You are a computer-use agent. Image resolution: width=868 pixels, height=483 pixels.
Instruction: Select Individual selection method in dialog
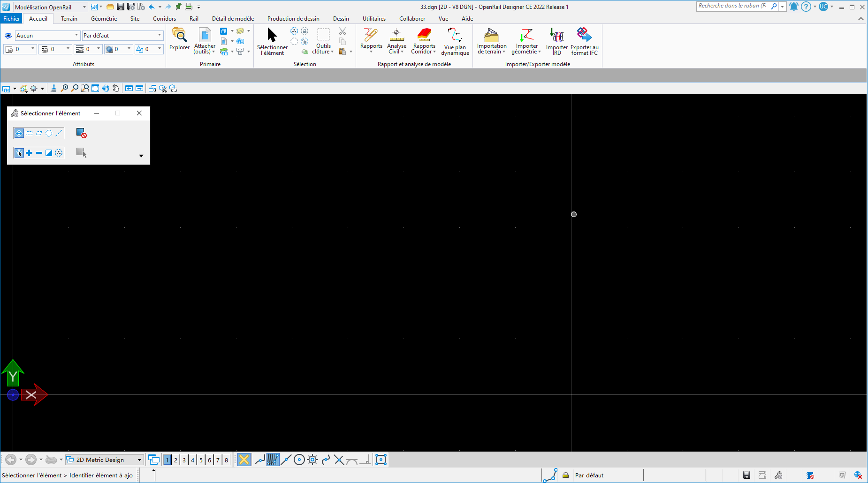click(x=19, y=133)
